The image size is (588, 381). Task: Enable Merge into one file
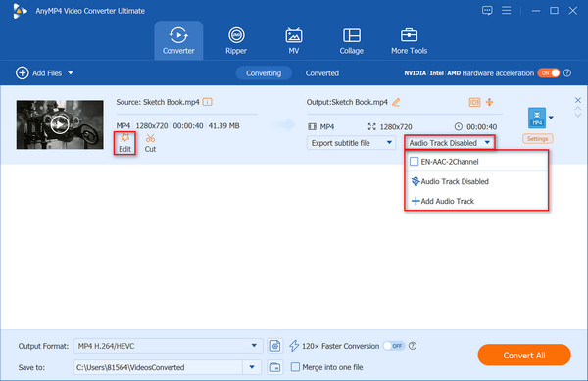(295, 367)
